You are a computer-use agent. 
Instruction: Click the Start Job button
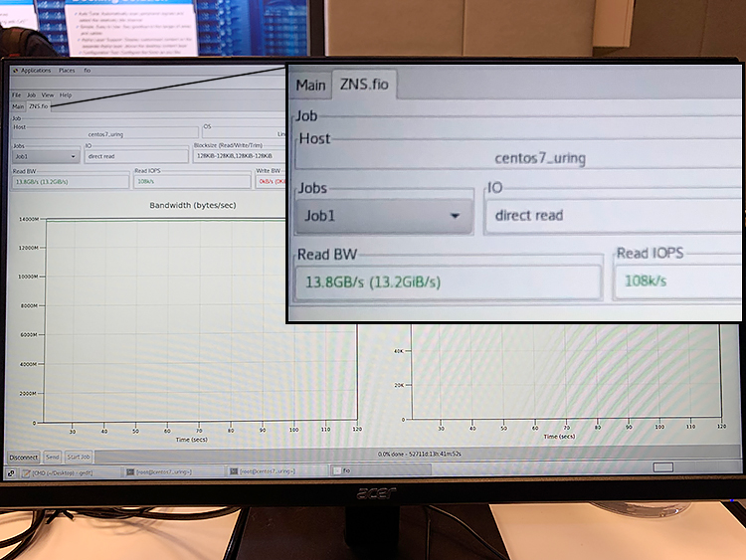80,457
